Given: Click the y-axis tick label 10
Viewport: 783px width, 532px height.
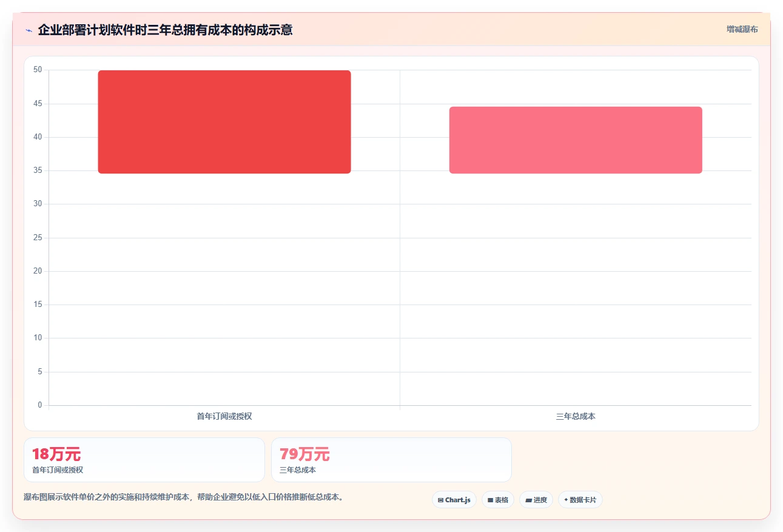Looking at the screenshot, I should pyautogui.click(x=38, y=338).
